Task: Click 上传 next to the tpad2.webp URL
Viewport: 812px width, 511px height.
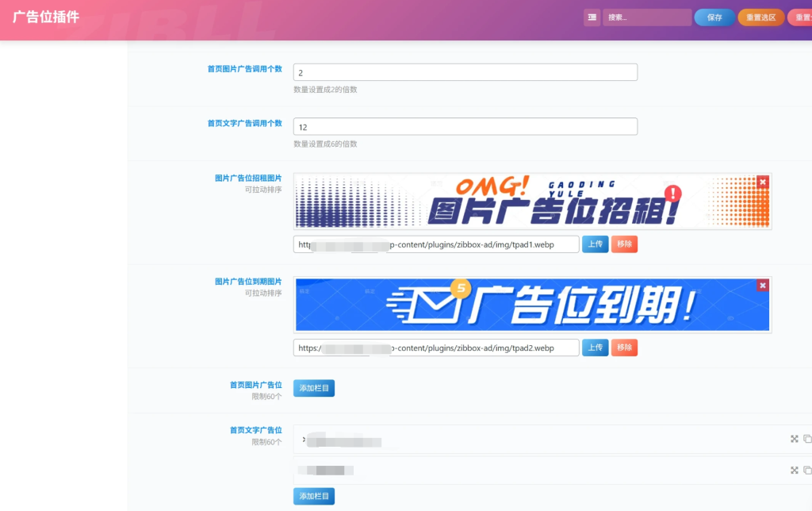Action: (595, 348)
